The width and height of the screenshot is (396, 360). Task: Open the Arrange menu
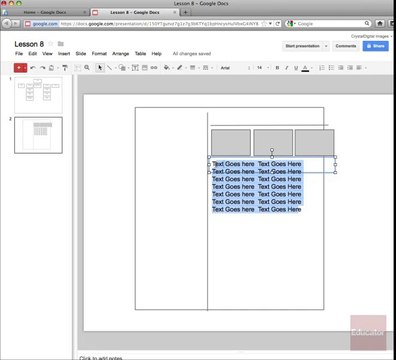pos(120,53)
